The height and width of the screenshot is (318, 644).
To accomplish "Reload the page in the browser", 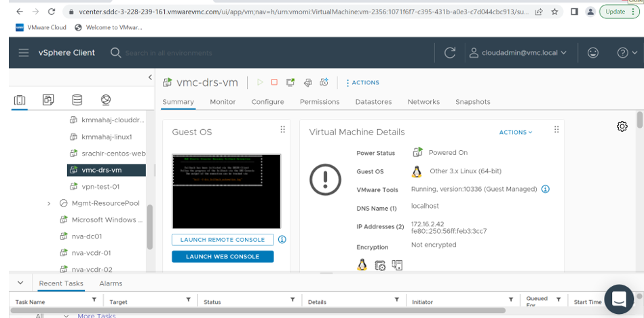I will point(52,12).
